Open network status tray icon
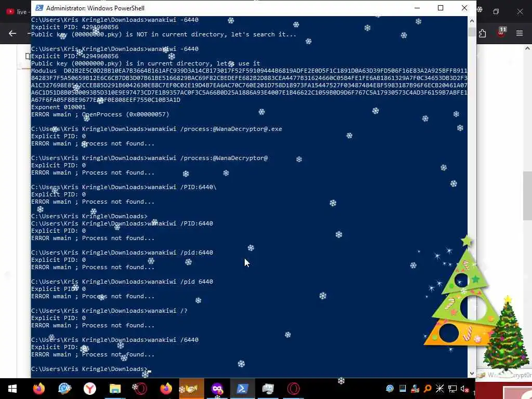The height and width of the screenshot is (399, 532). coord(453,389)
